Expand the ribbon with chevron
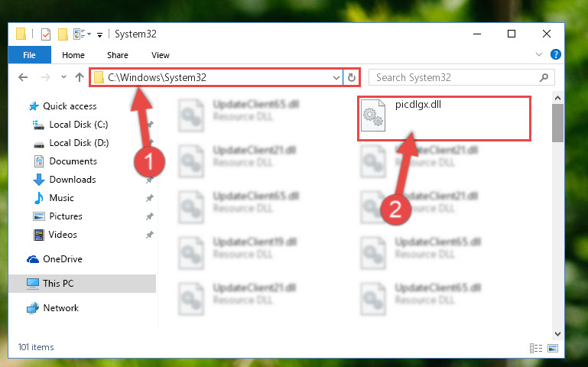This screenshot has width=588, height=367. point(539,55)
